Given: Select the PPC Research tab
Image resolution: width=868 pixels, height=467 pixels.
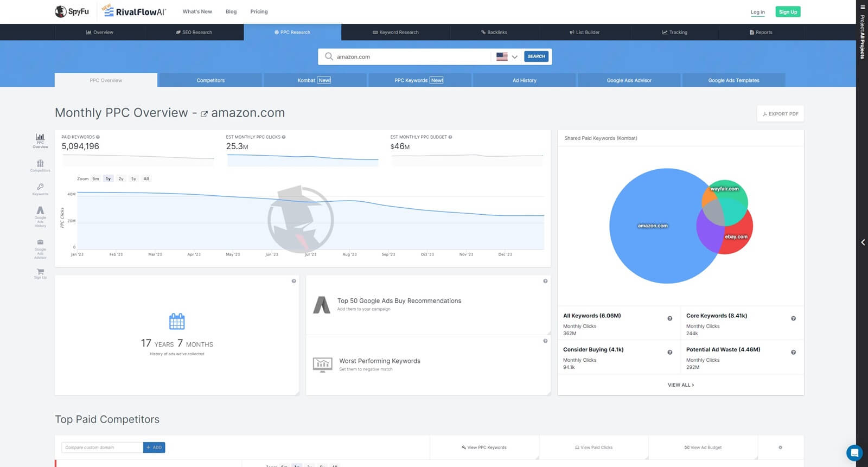Looking at the screenshot, I should click(x=292, y=32).
